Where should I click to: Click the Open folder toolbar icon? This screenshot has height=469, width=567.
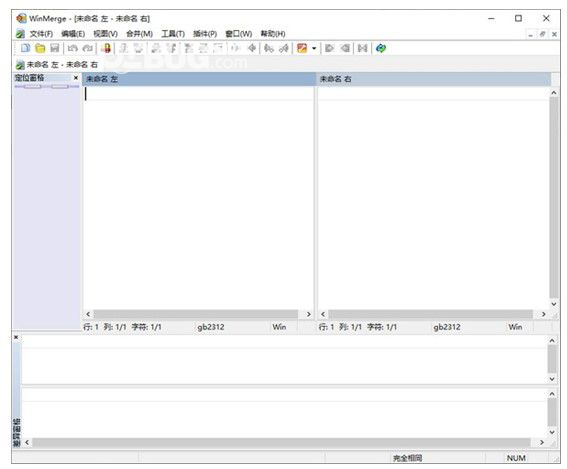[x=40, y=48]
